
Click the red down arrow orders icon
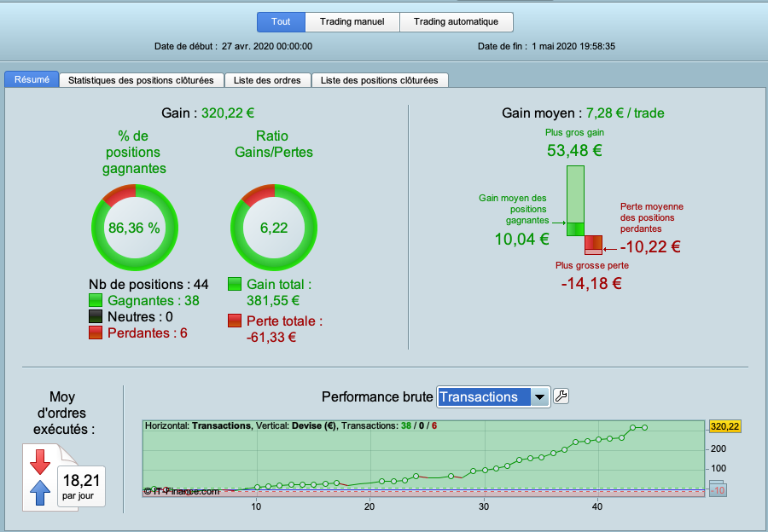tap(39, 461)
